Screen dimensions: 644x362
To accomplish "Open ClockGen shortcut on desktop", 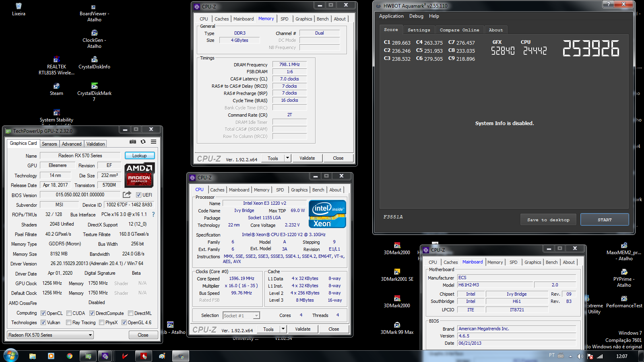I will point(94,39).
